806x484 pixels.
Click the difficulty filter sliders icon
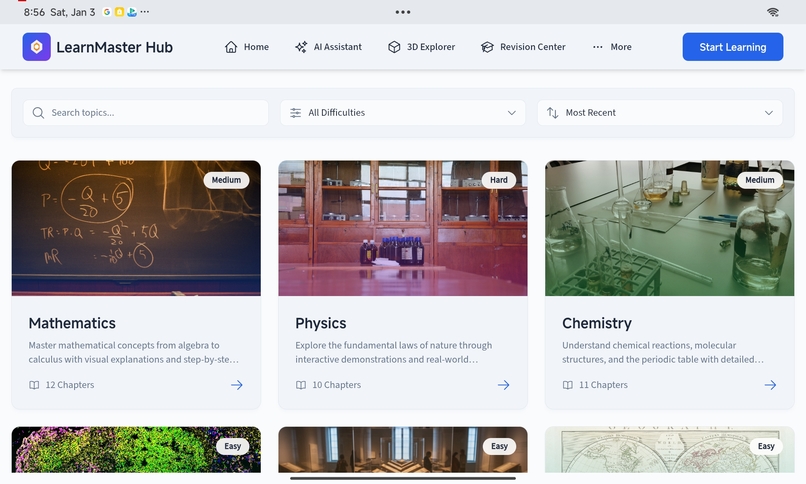pos(296,113)
